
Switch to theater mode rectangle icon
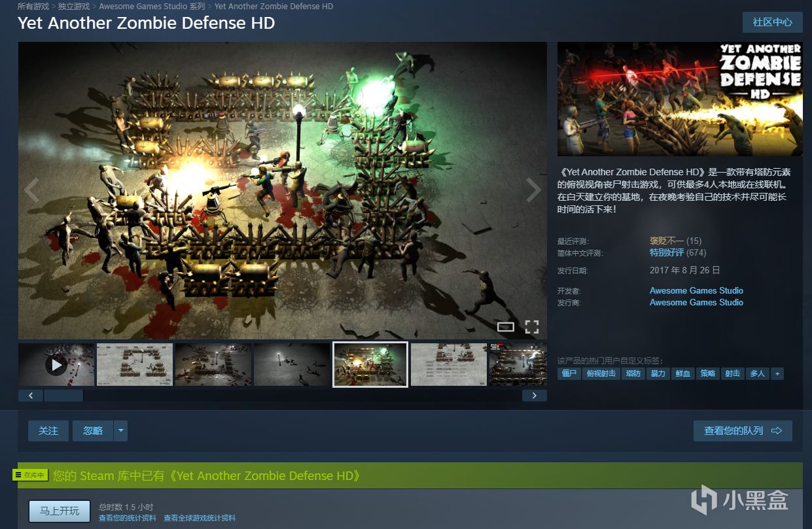point(505,326)
